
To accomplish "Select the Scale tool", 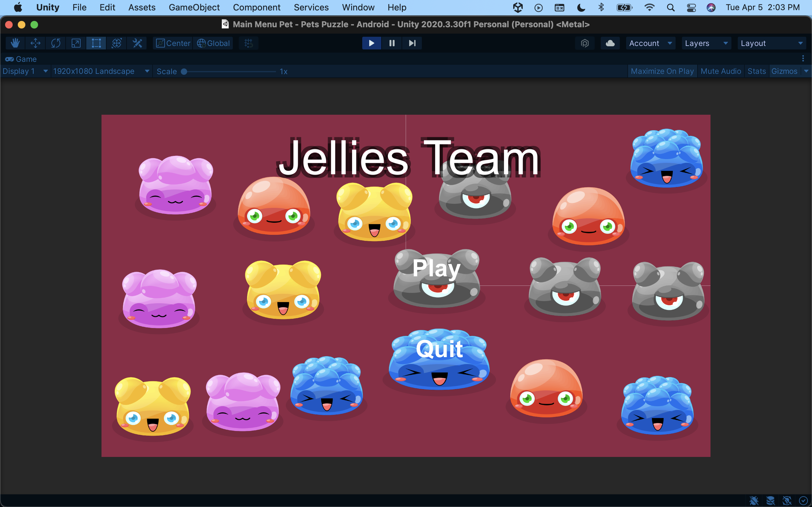I will pos(76,43).
